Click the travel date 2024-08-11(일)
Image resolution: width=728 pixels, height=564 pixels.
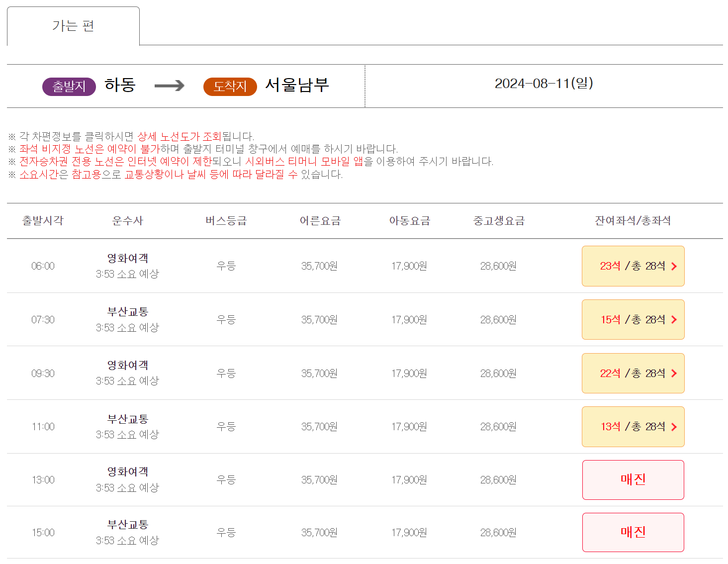click(544, 83)
